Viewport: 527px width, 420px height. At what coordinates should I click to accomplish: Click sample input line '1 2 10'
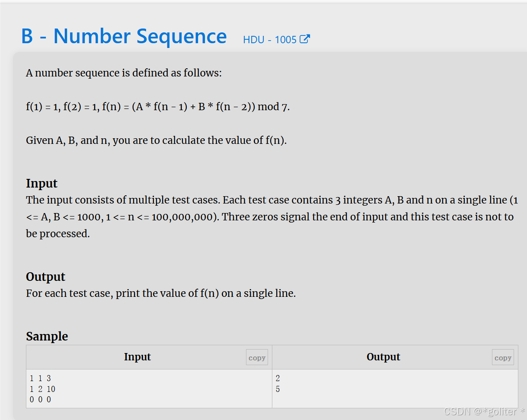point(42,389)
